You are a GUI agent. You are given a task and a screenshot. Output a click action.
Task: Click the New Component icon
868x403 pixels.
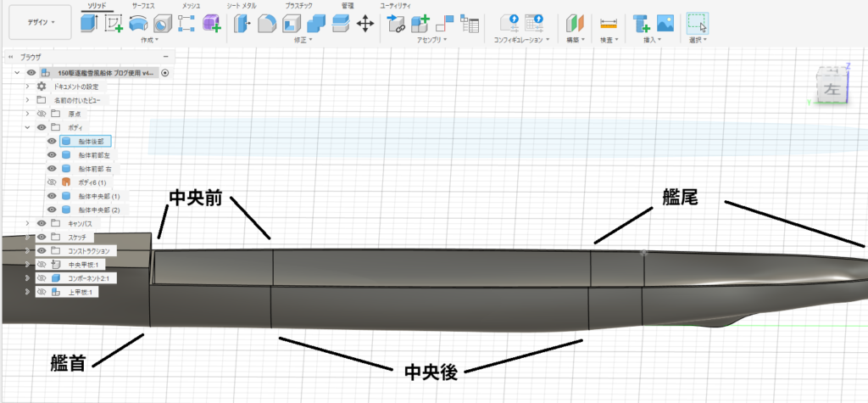tap(420, 23)
